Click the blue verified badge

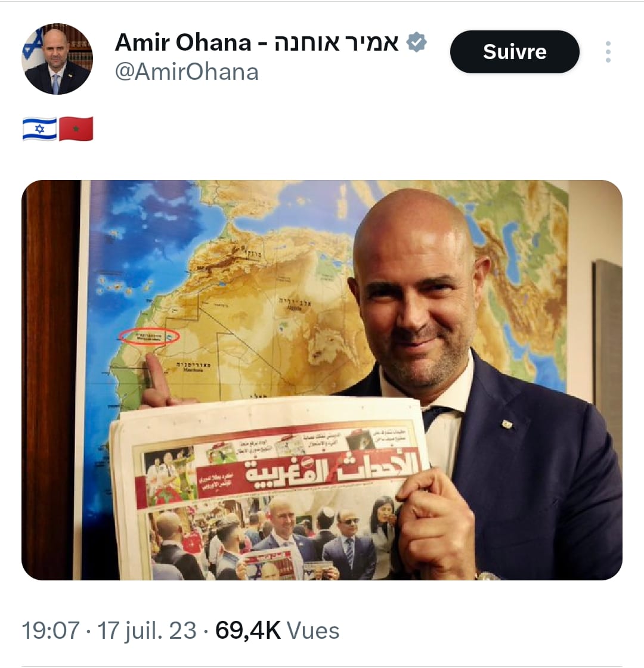point(416,42)
